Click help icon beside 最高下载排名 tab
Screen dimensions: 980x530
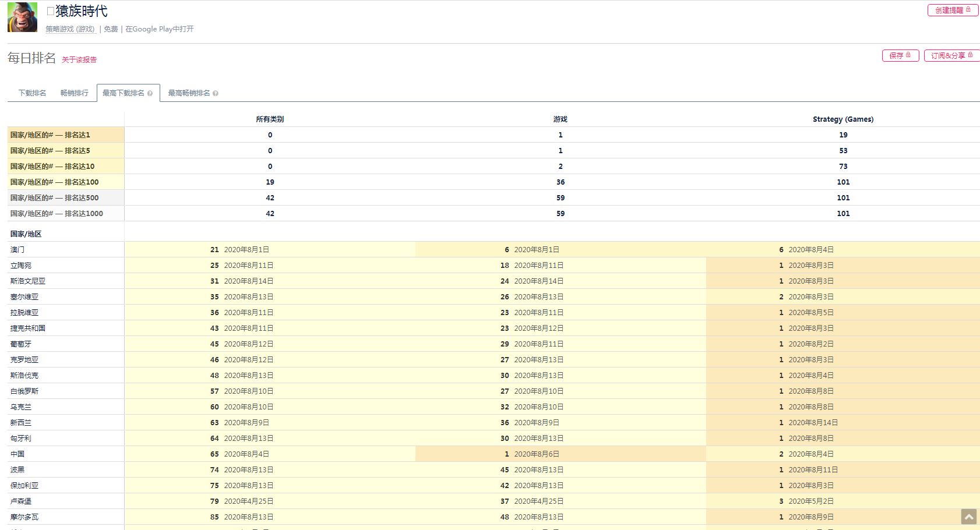150,94
